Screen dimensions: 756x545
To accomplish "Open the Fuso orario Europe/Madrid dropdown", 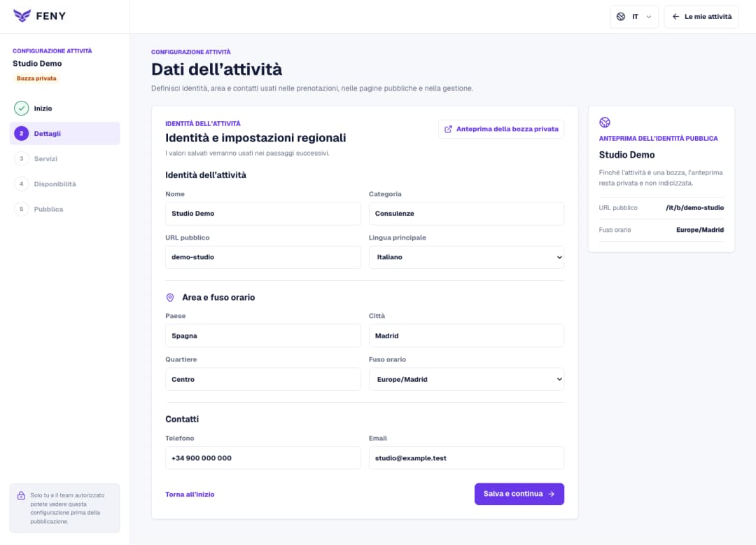I will [466, 379].
